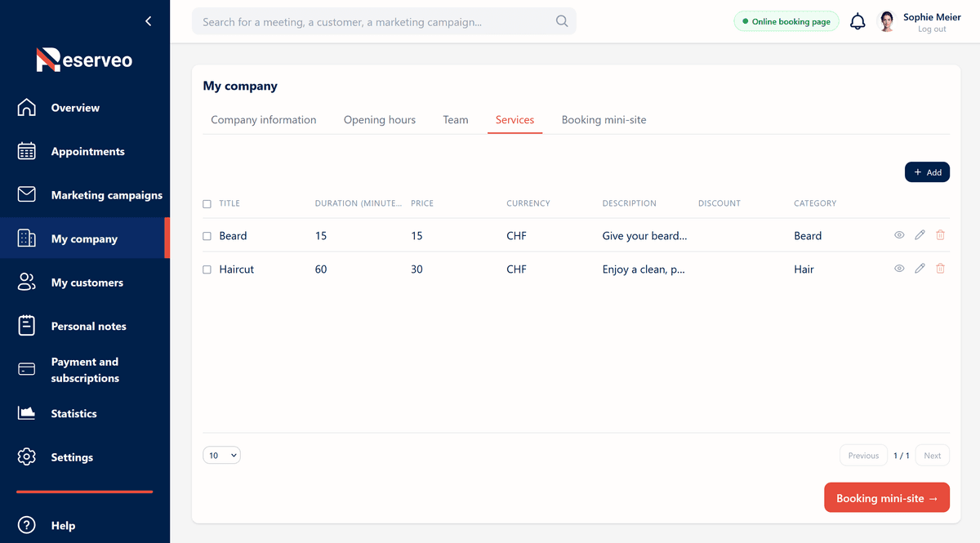The height and width of the screenshot is (543, 980).
Task: Click the Personal notes clipboard icon
Action: point(27,326)
